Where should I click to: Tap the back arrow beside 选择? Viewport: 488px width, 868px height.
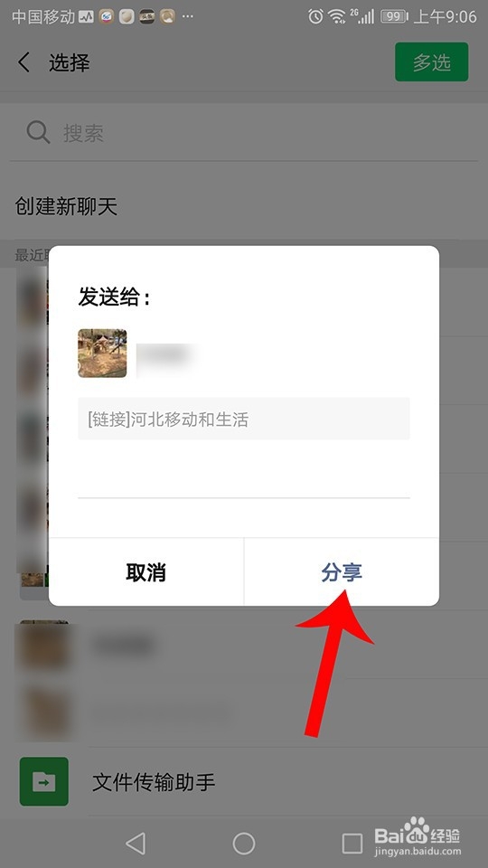(23, 62)
